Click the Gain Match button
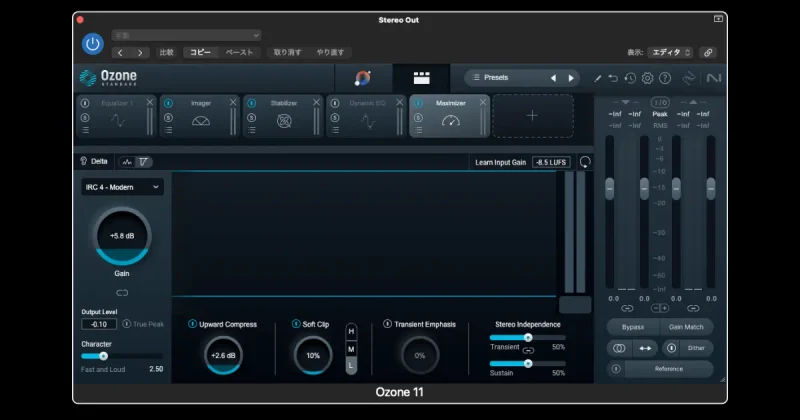The height and width of the screenshot is (420, 800). click(x=686, y=327)
